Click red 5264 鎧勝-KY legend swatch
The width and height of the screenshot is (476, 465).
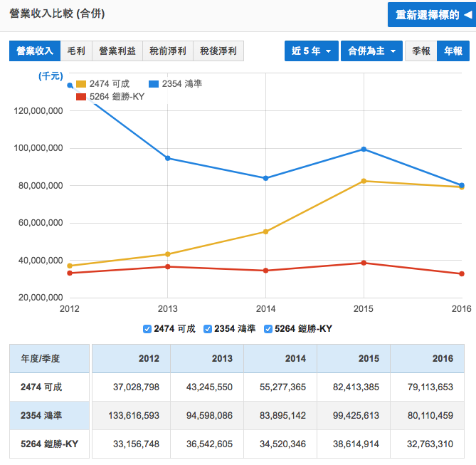click(81, 96)
